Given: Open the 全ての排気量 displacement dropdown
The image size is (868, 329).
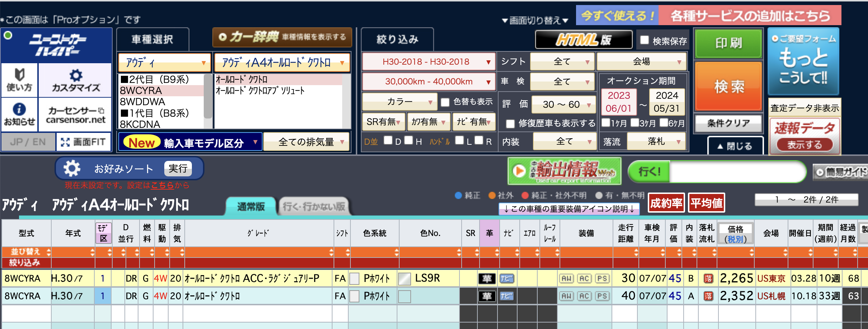Looking at the screenshot, I should pos(306,142).
